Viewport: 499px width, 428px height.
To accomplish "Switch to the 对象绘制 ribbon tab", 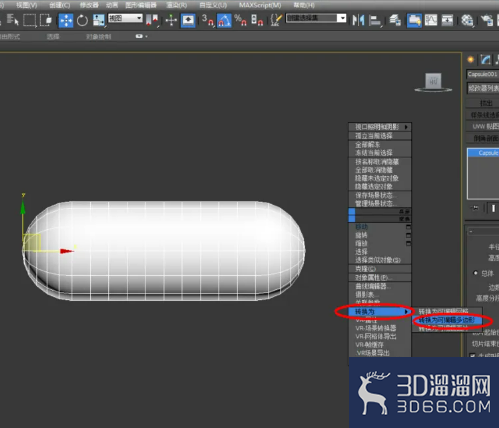I will click(99, 36).
